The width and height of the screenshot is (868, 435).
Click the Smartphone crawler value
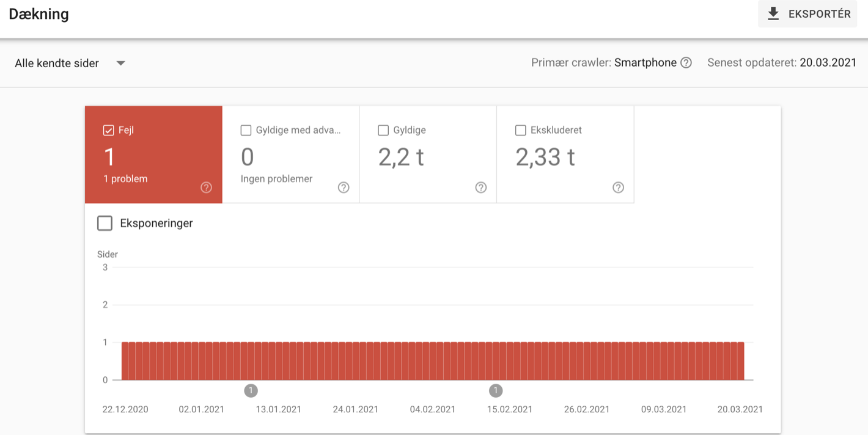pos(645,63)
